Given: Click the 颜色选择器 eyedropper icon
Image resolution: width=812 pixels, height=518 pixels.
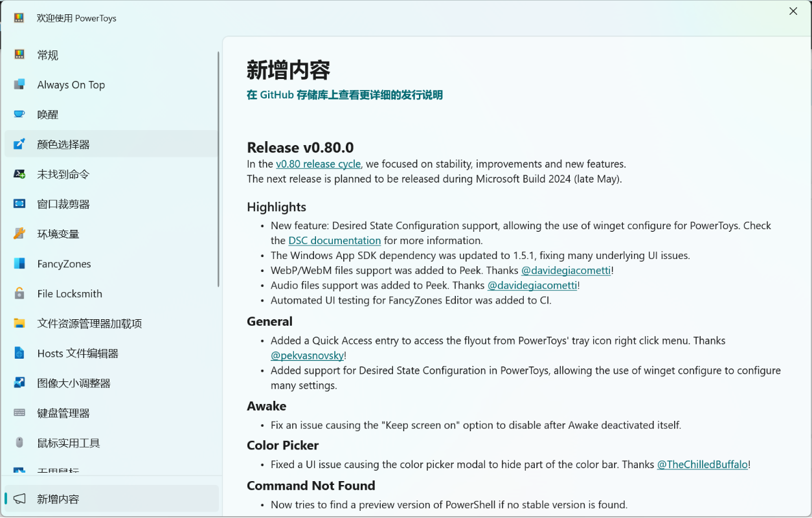Looking at the screenshot, I should [x=19, y=144].
